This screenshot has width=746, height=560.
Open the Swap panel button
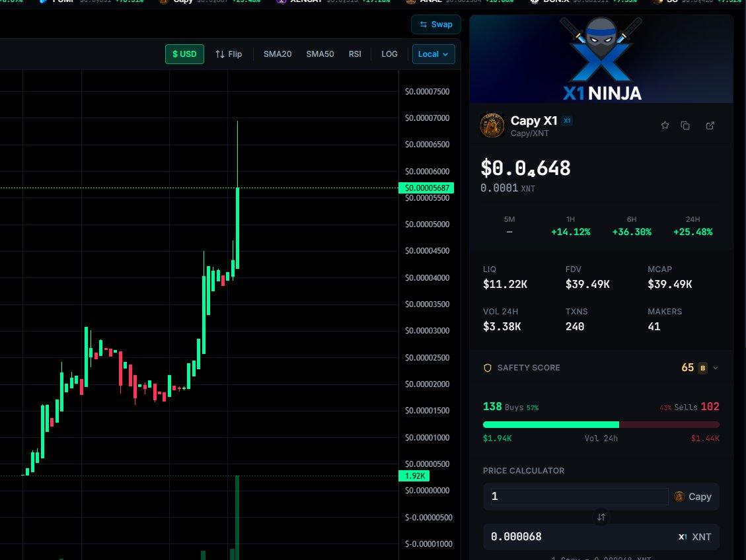pos(436,24)
